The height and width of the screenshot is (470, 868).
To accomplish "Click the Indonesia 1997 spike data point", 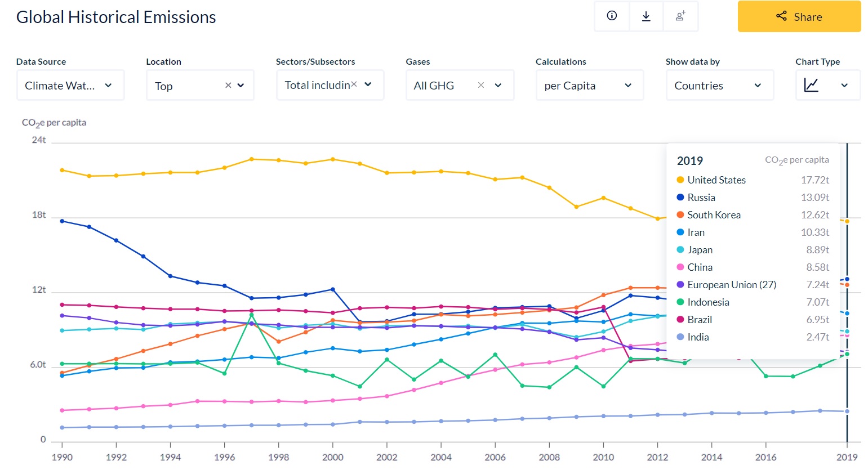I will click(x=252, y=315).
